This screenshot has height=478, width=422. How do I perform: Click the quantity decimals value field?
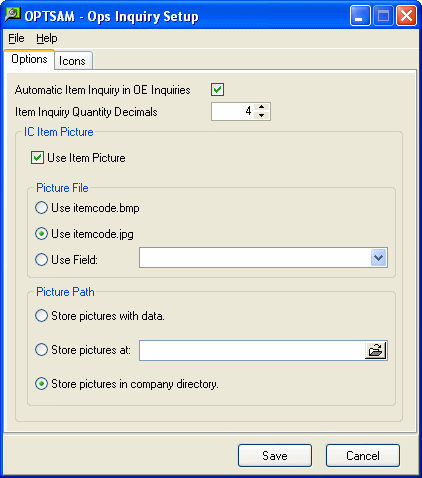[233, 111]
